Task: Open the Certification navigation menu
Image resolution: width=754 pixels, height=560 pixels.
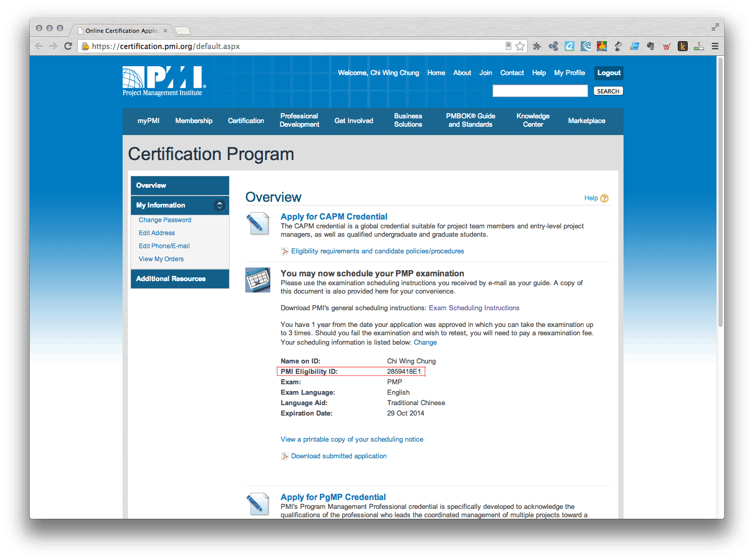Action: [246, 120]
